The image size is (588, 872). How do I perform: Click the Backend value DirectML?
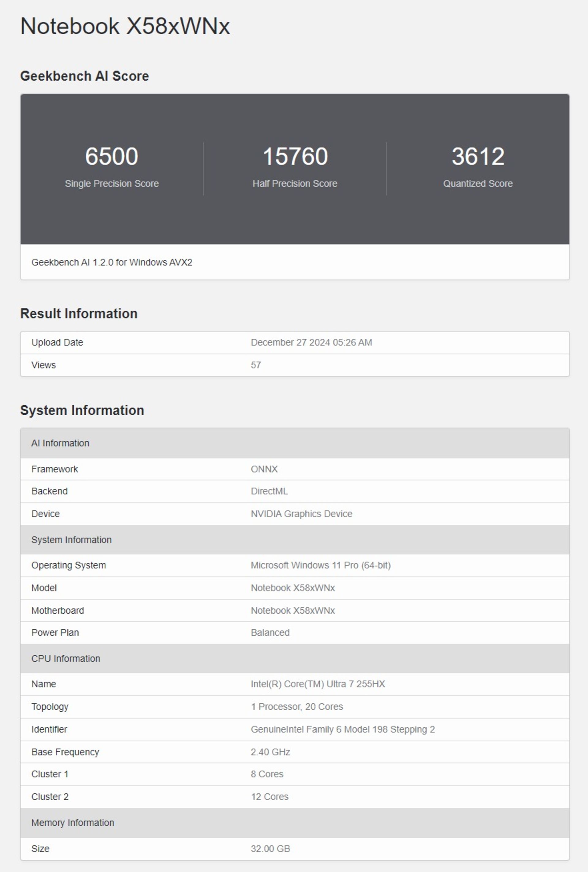coord(269,491)
